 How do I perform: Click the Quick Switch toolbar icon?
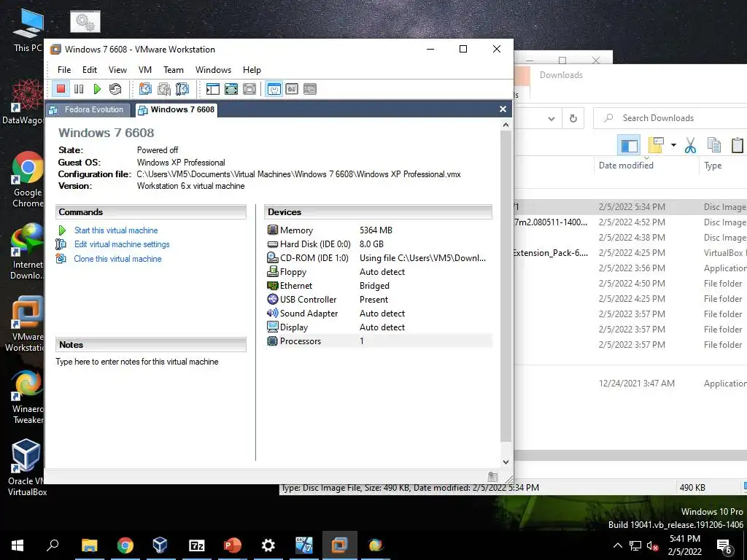(231, 88)
